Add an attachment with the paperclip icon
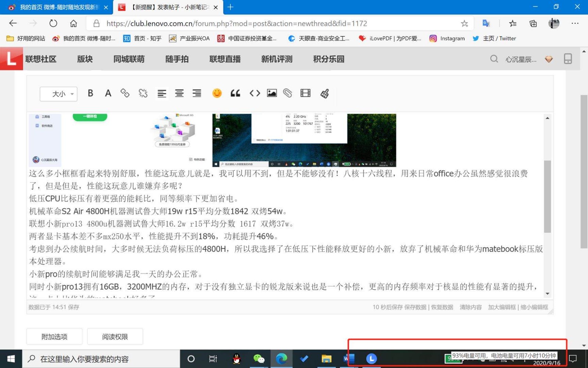The image size is (588, 368). click(x=288, y=93)
